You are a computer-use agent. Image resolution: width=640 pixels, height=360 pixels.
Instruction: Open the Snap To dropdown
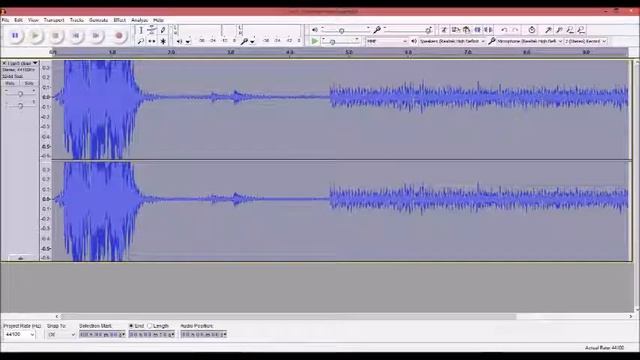(61, 334)
